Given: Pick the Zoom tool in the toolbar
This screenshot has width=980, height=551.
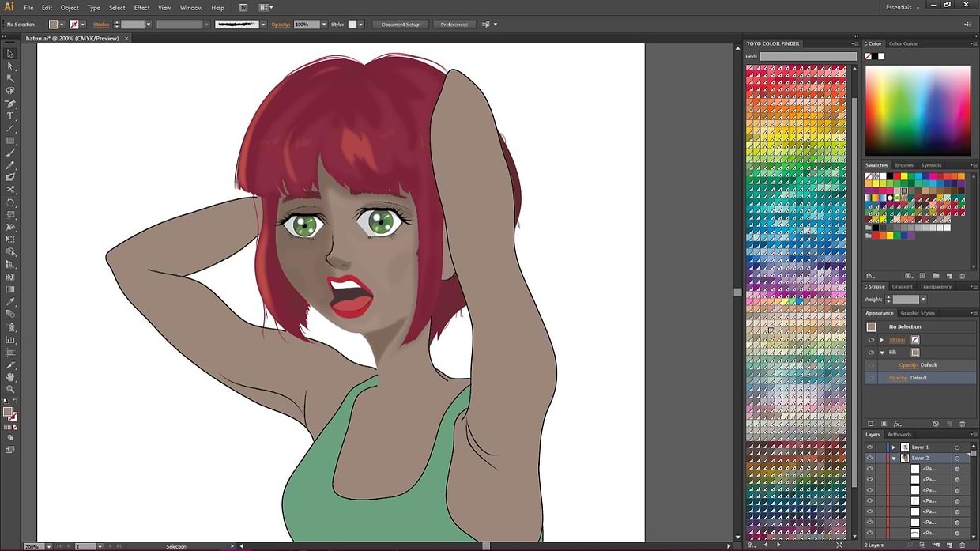Looking at the screenshot, I should (x=10, y=389).
